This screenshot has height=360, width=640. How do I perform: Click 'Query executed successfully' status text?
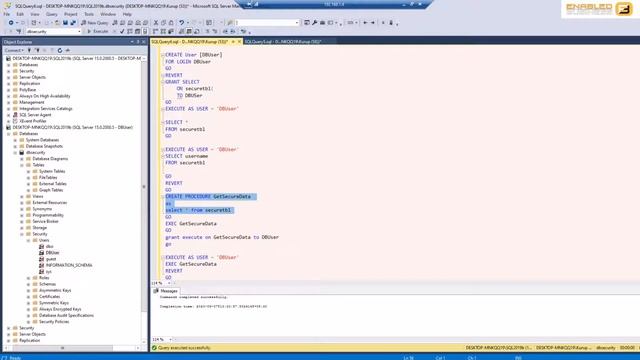point(184,348)
